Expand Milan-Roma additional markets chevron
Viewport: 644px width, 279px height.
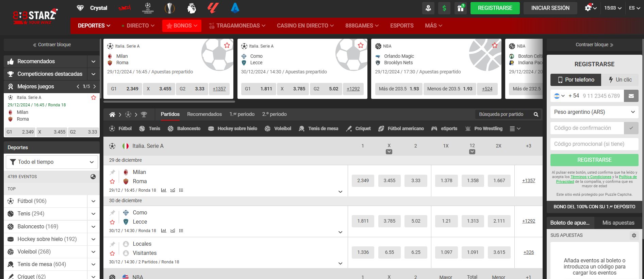[x=340, y=192]
